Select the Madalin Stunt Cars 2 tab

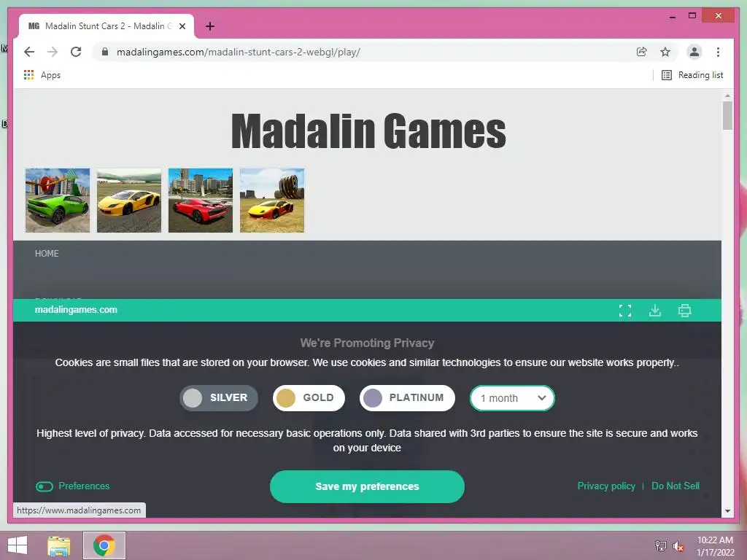(x=107, y=26)
